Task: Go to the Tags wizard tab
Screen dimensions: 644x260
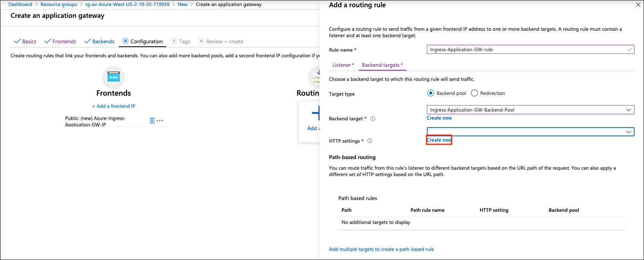Action: point(181,41)
